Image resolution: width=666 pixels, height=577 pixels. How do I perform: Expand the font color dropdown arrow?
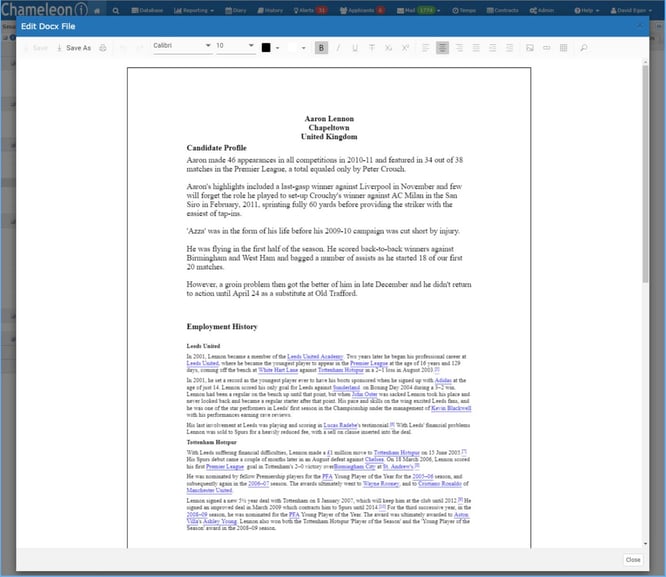tap(278, 48)
